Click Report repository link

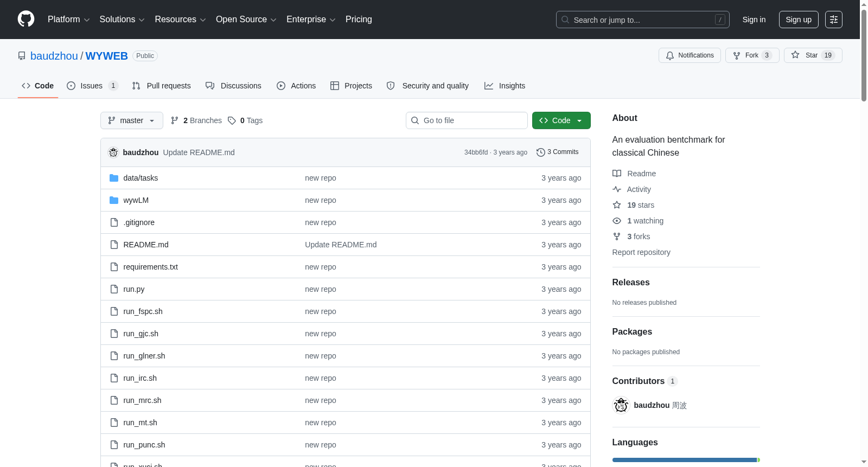pyautogui.click(x=641, y=252)
